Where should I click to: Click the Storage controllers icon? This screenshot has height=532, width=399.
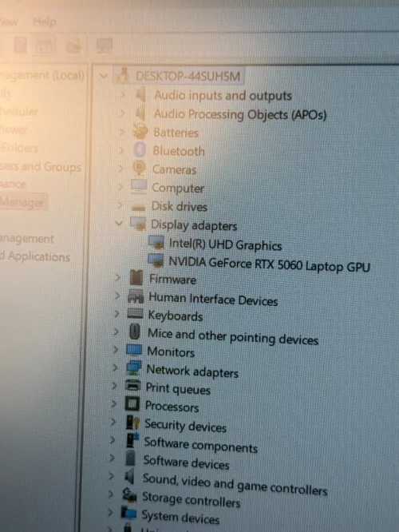click(x=129, y=495)
